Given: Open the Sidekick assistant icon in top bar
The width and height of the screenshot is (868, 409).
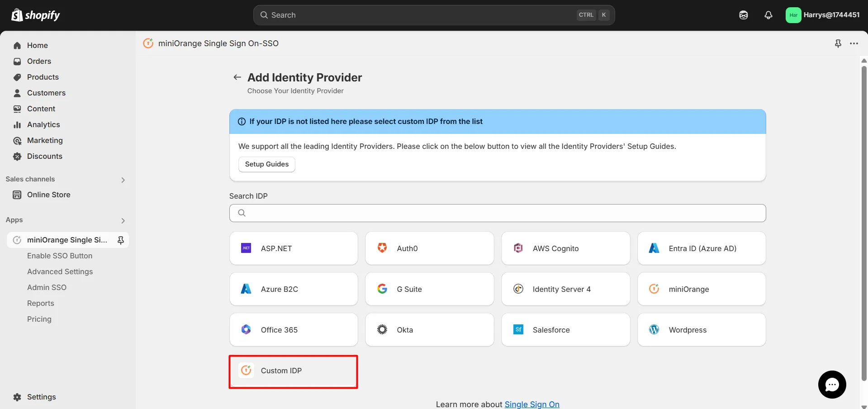Looking at the screenshot, I should 744,15.
